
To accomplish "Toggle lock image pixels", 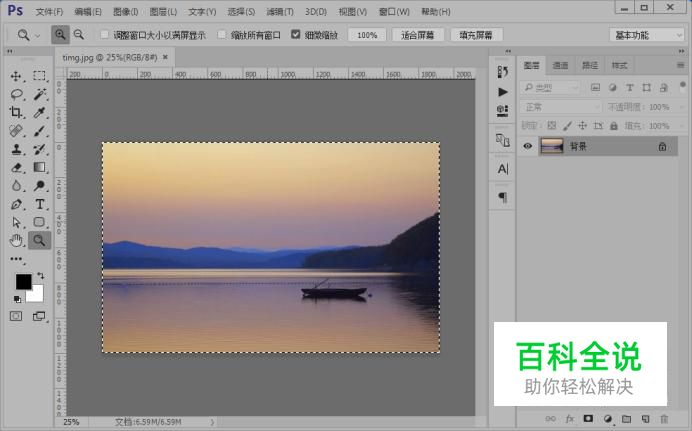I will pos(568,126).
